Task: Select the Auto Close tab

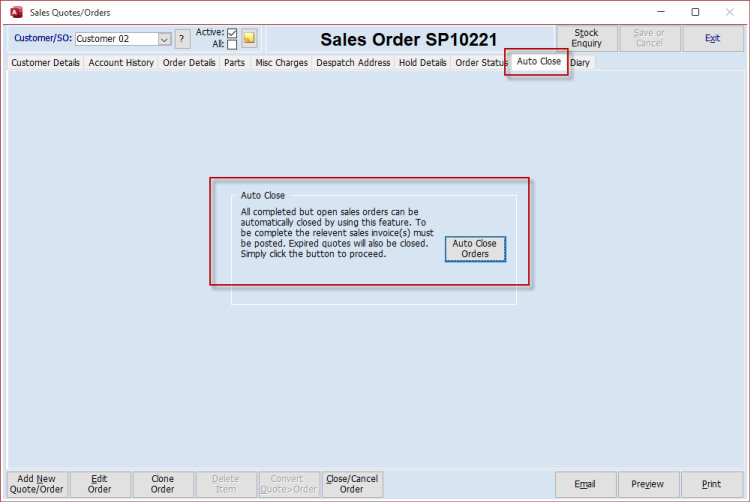Action: 539,61
